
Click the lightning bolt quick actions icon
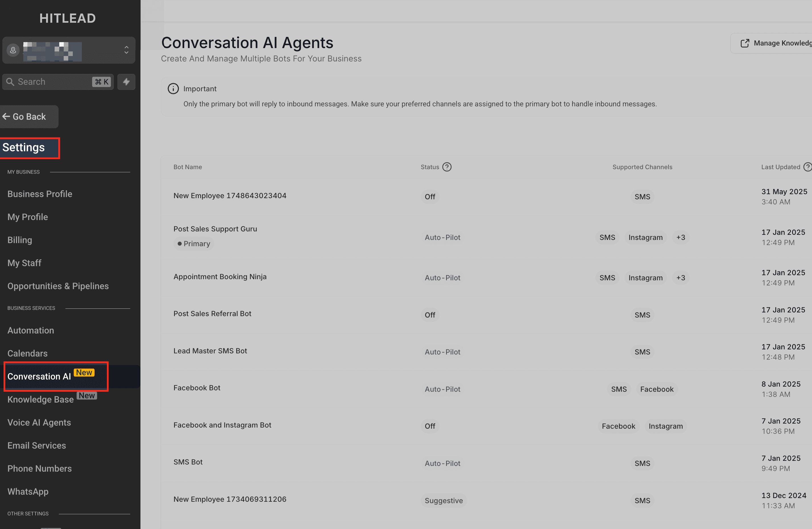(x=126, y=82)
